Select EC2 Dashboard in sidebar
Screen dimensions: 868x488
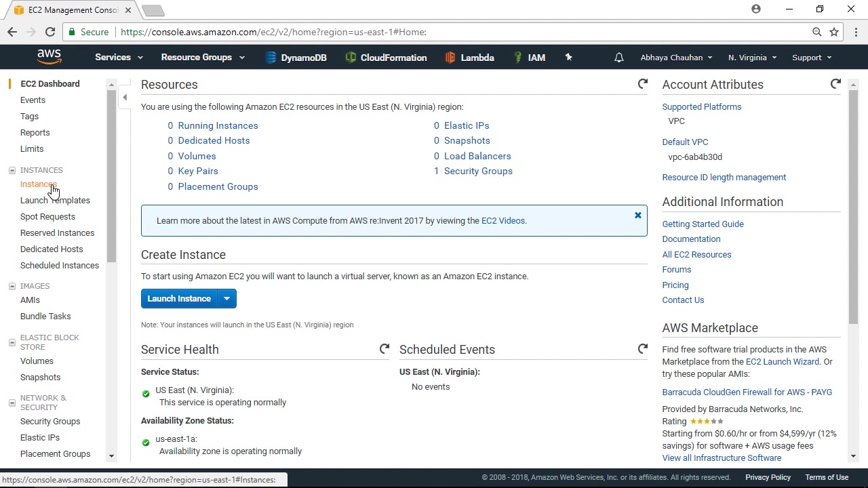point(50,83)
